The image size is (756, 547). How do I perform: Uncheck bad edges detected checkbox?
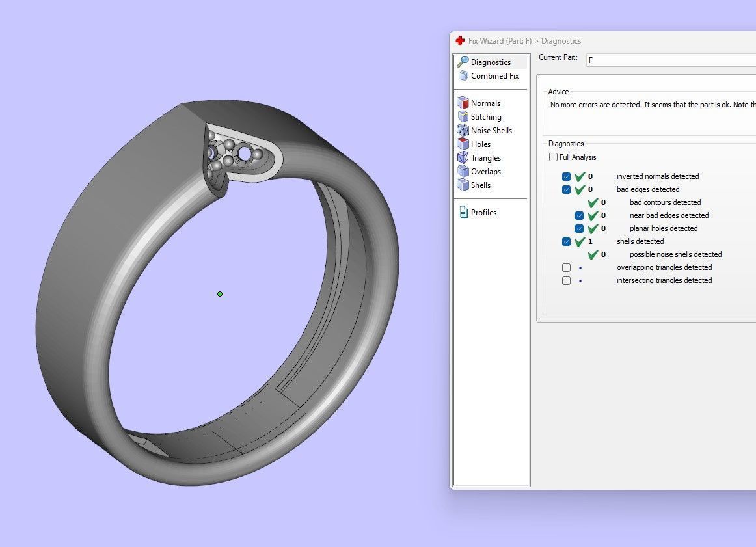[x=566, y=189]
